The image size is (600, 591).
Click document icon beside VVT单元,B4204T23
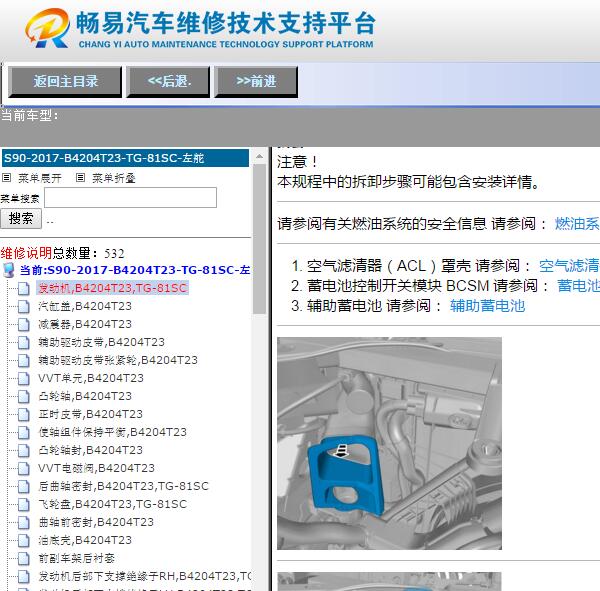click(x=23, y=379)
